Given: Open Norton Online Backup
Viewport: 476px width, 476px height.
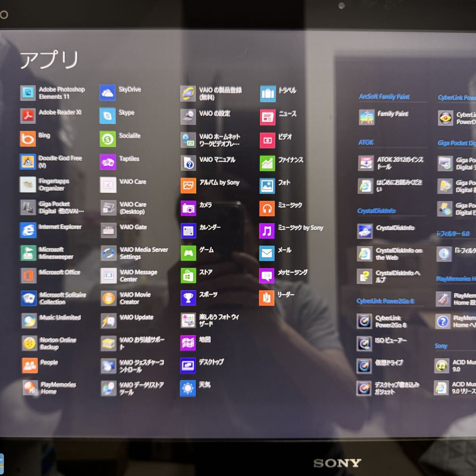Looking at the screenshot, I should 49,343.
